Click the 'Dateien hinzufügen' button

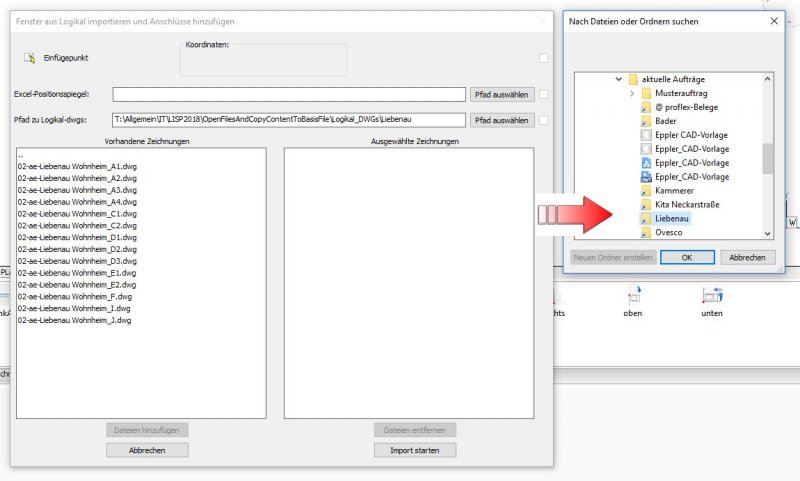(x=147, y=430)
